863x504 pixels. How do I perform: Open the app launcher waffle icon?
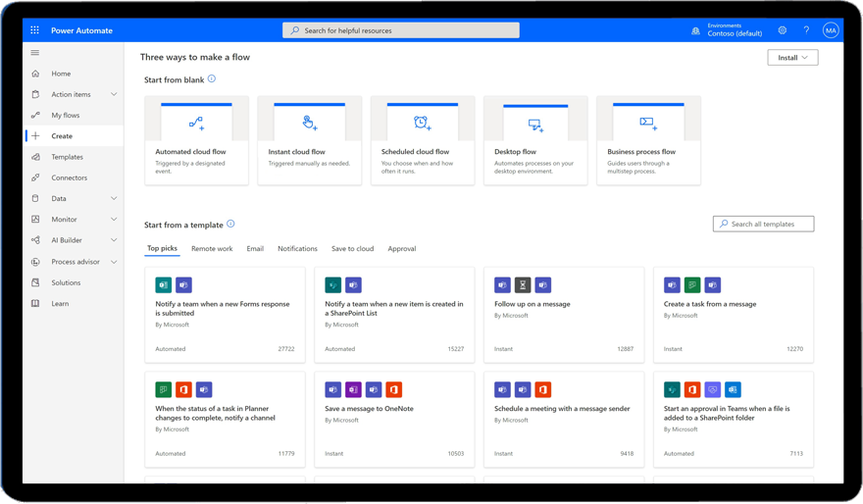tap(34, 30)
